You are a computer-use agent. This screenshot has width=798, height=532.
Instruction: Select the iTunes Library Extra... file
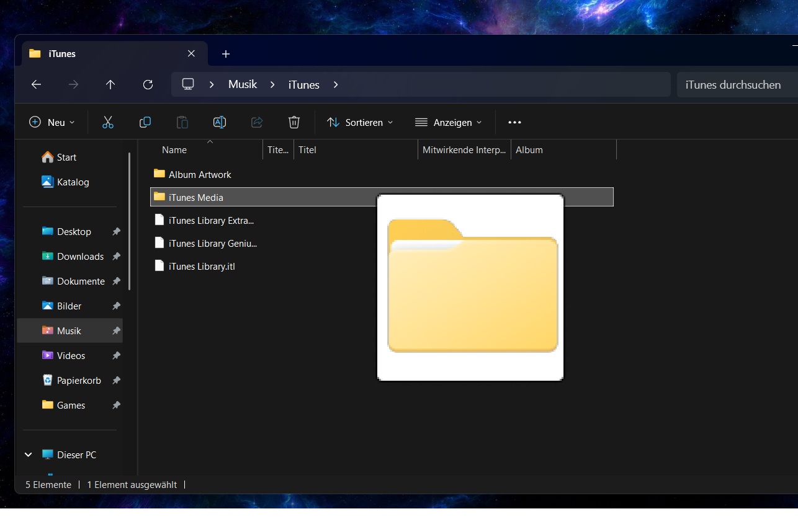point(205,220)
